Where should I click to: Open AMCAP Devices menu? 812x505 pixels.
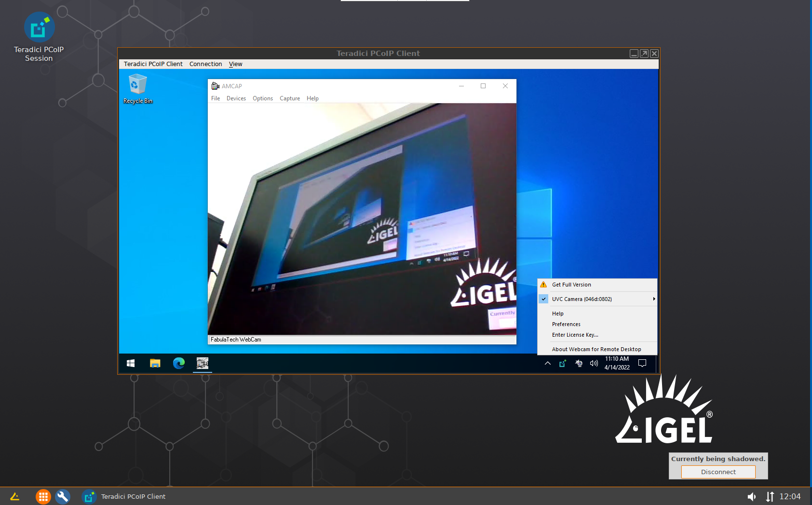tap(236, 98)
